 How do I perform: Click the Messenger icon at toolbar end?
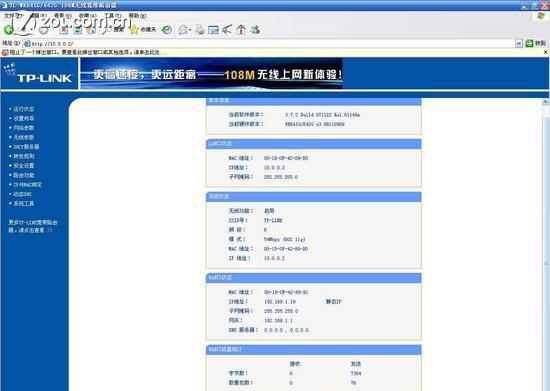coord(255,30)
